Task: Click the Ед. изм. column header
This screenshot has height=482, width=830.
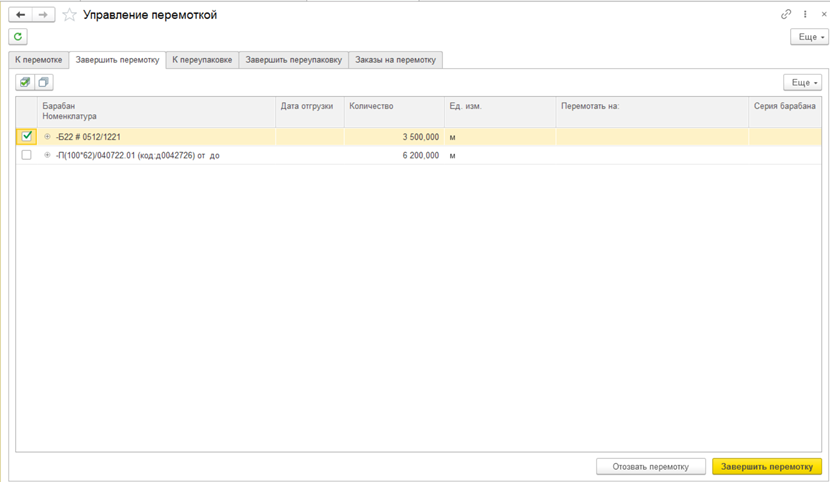Action: pos(500,112)
